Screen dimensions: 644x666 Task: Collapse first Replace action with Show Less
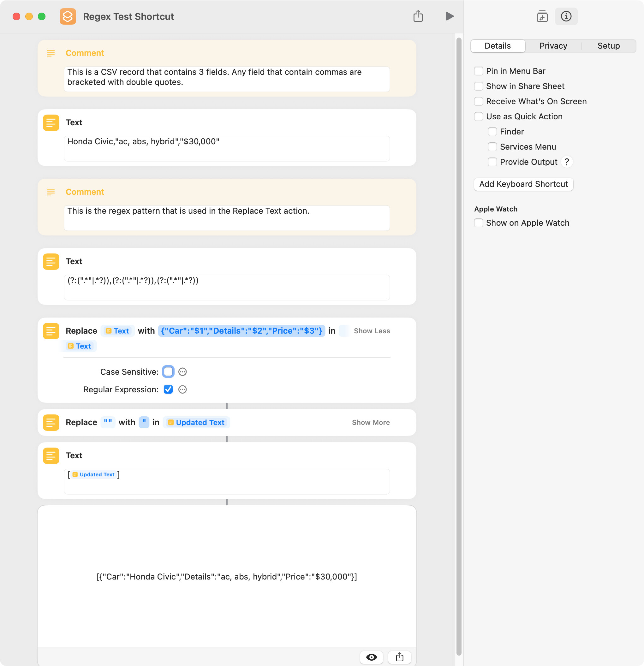[x=372, y=331]
